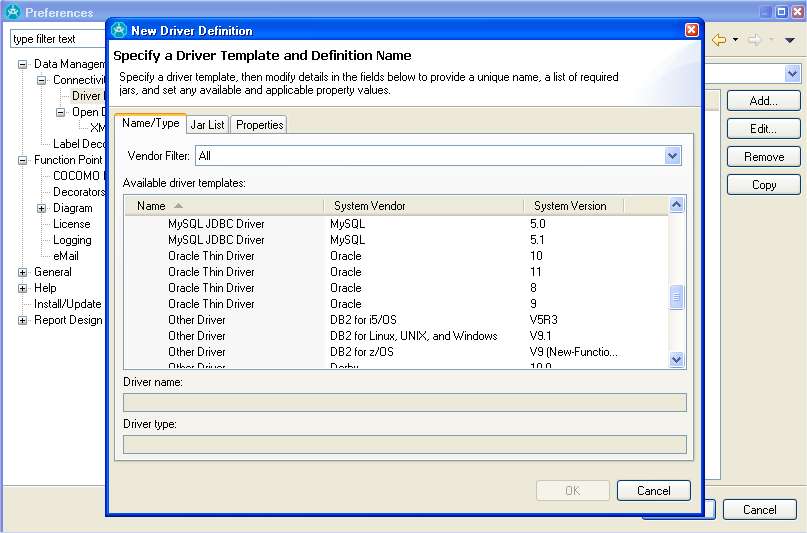Expand the Report Design tree node
Image resolution: width=807 pixels, height=533 pixels.
pos(22,320)
